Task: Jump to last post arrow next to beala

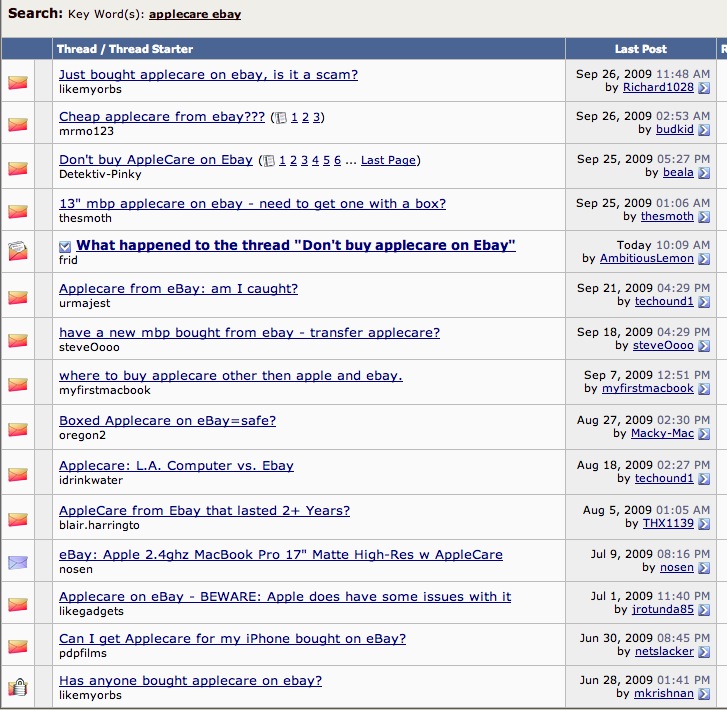Action: click(704, 173)
